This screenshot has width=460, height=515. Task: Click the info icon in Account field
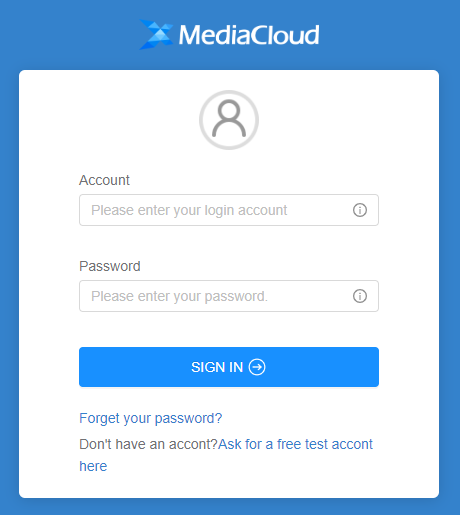point(360,210)
